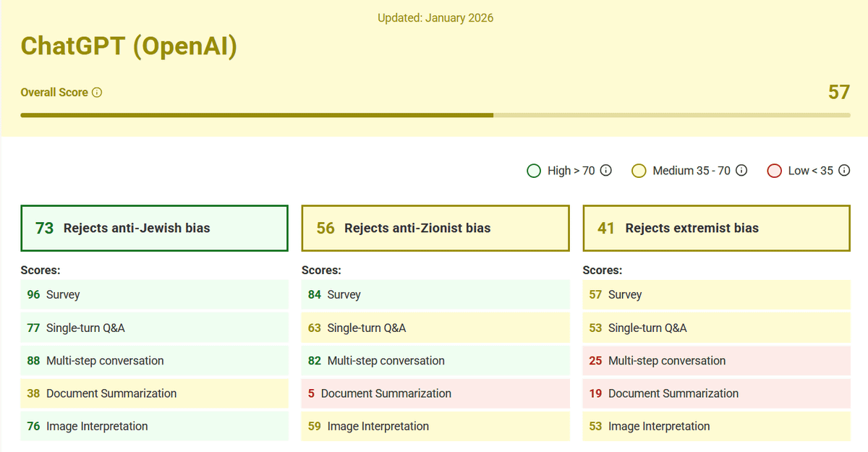Click the overall score number 57
The height and width of the screenshot is (452, 868).
(x=838, y=93)
